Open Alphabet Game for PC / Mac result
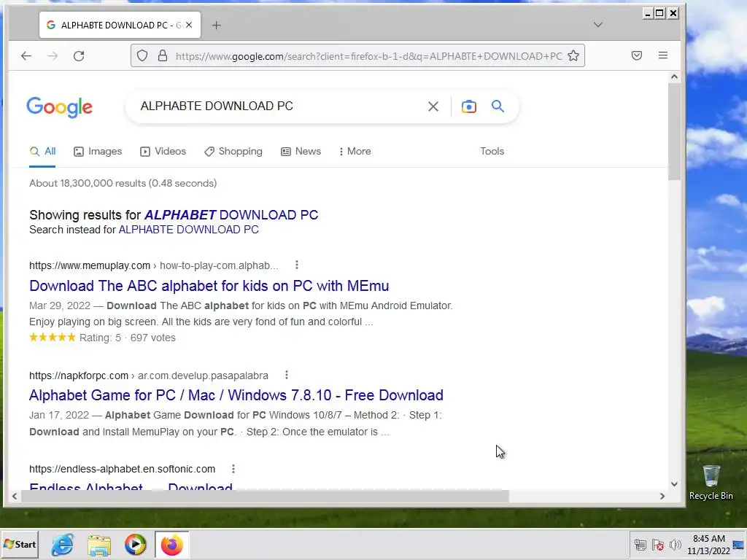 coord(236,395)
